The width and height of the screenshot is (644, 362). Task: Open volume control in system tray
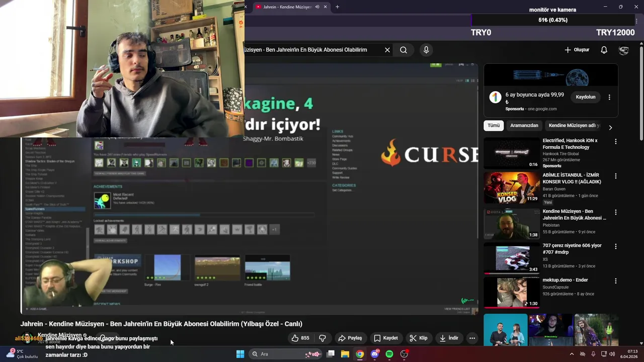pos(612,354)
